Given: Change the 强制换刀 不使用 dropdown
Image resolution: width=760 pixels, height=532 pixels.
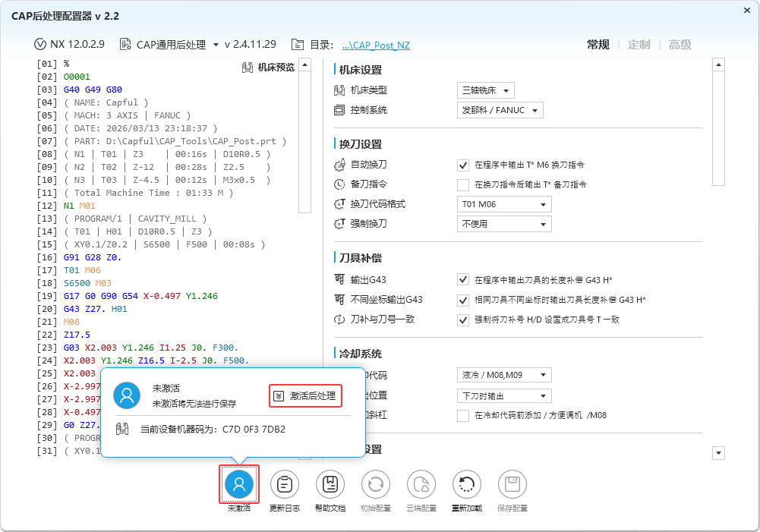Looking at the screenshot, I should [503, 223].
